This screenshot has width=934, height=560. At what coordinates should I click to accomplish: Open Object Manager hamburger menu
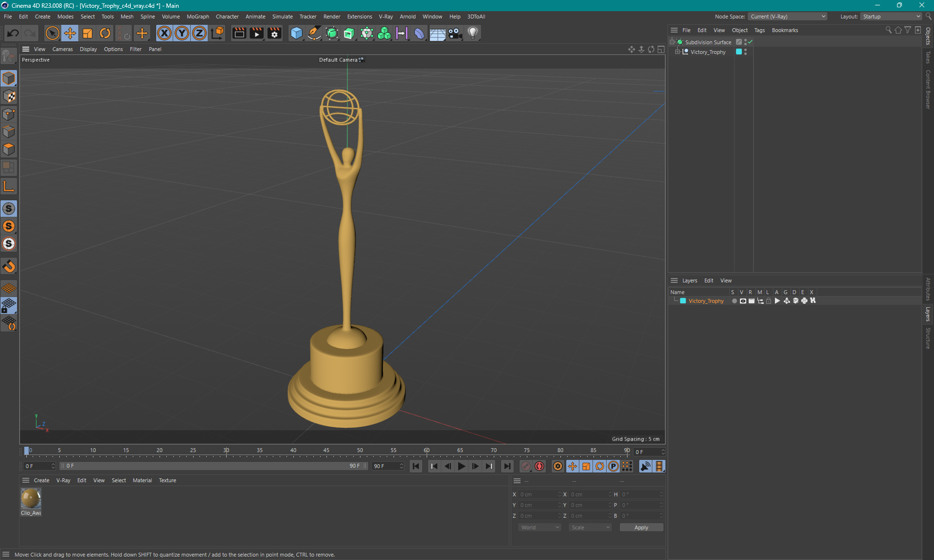[674, 30]
